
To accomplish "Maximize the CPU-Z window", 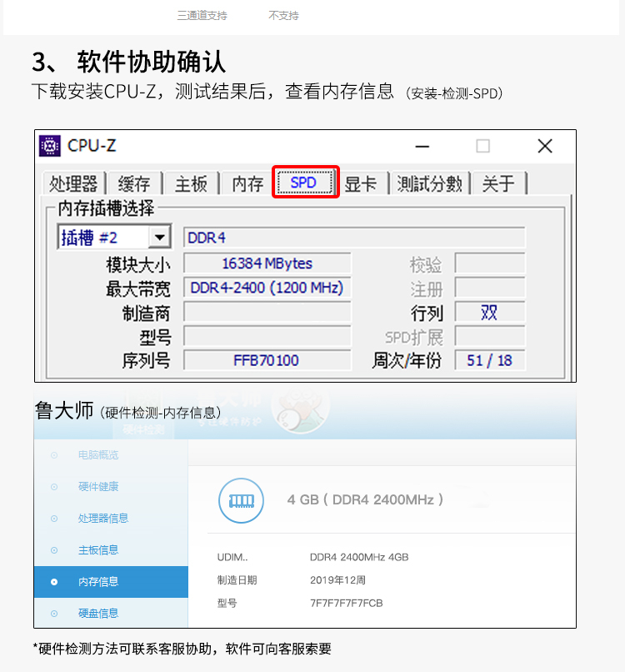I will click(x=482, y=146).
